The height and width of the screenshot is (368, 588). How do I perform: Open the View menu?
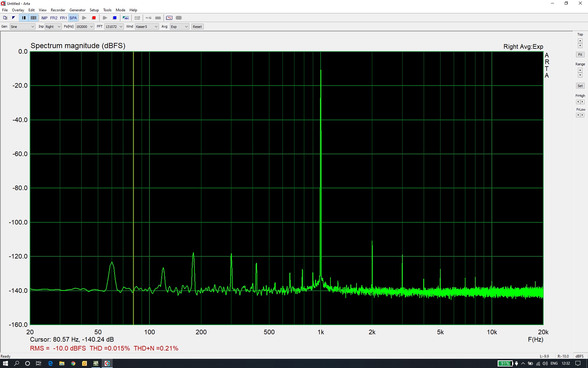(x=43, y=10)
